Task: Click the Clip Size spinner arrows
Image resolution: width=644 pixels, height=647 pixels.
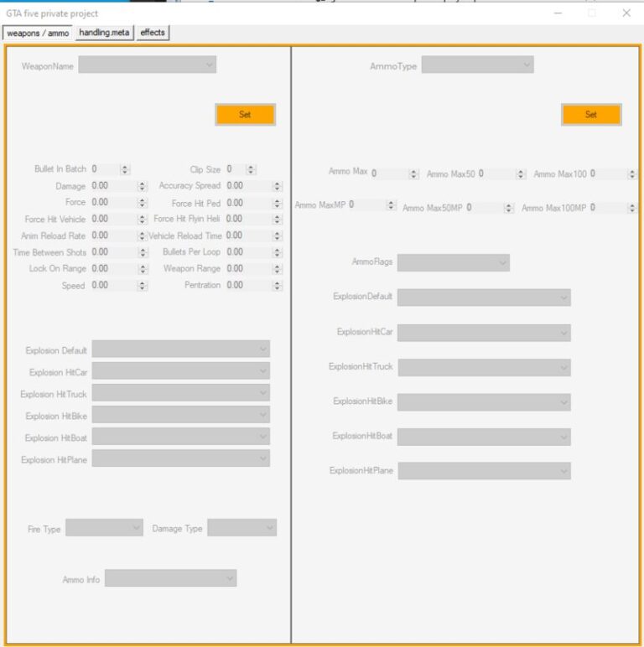Action: 251,169
